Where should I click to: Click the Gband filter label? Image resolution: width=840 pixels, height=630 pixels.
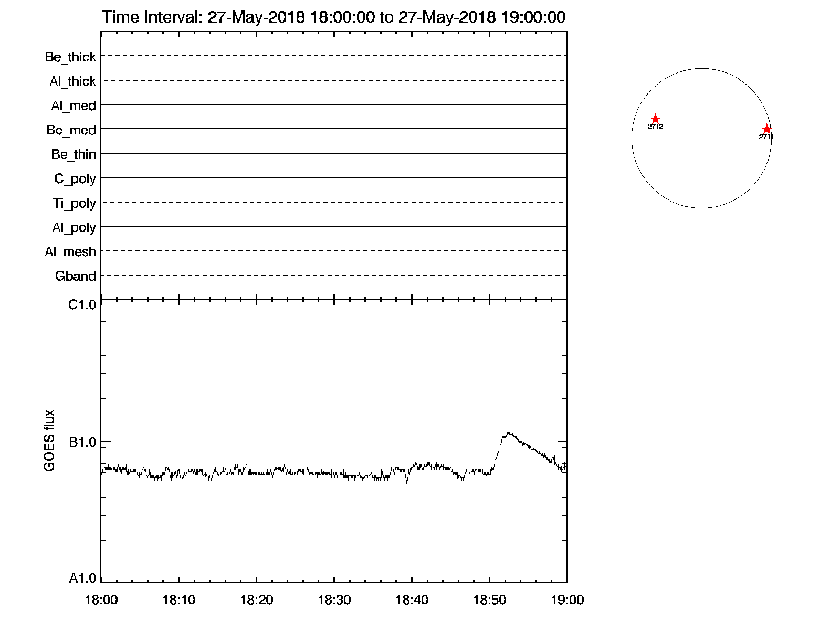[x=76, y=276]
